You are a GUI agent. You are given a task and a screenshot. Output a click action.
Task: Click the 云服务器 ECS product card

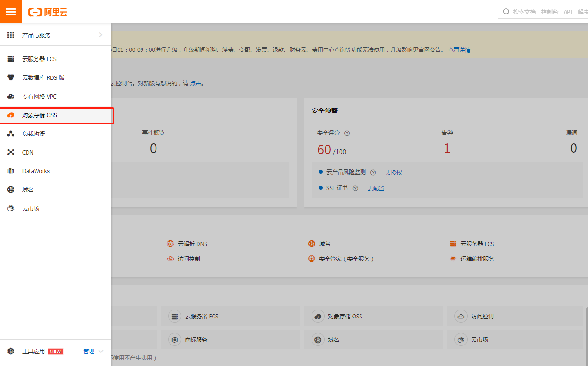click(230, 317)
